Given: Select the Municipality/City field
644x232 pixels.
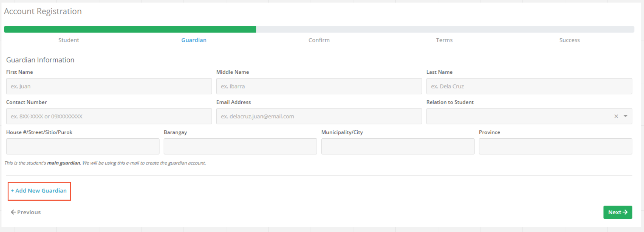Looking at the screenshot, I should pyautogui.click(x=398, y=146).
